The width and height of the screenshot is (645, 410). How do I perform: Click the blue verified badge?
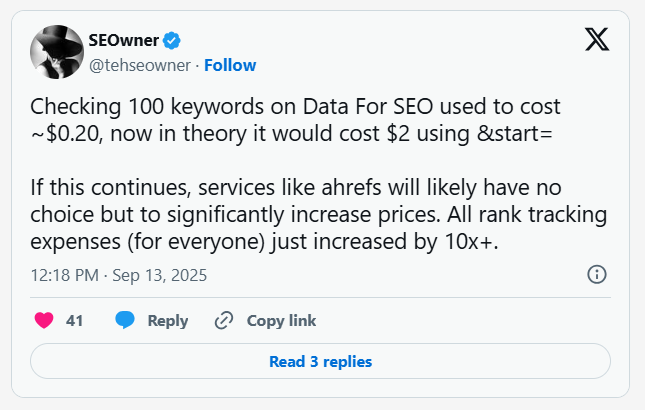(x=172, y=41)
